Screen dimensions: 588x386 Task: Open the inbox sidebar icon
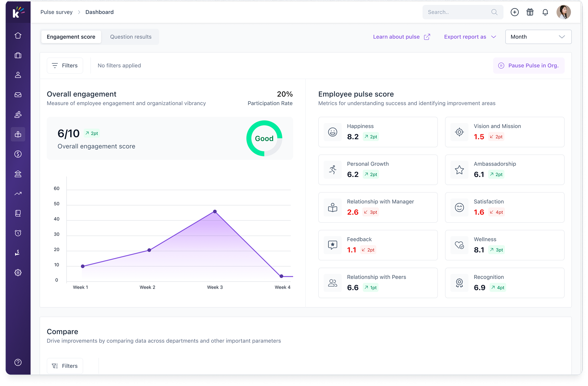pos(18,95)
